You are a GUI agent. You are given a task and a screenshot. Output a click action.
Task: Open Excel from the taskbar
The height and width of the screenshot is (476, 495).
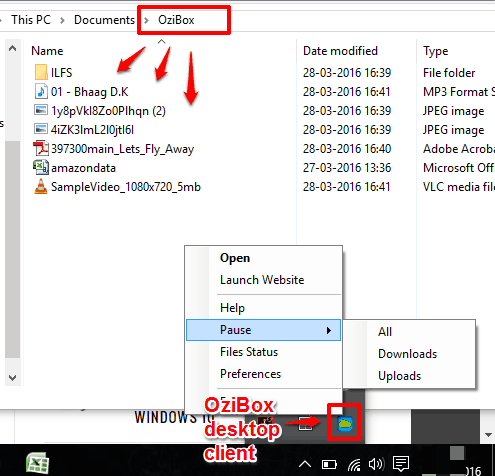38,463
